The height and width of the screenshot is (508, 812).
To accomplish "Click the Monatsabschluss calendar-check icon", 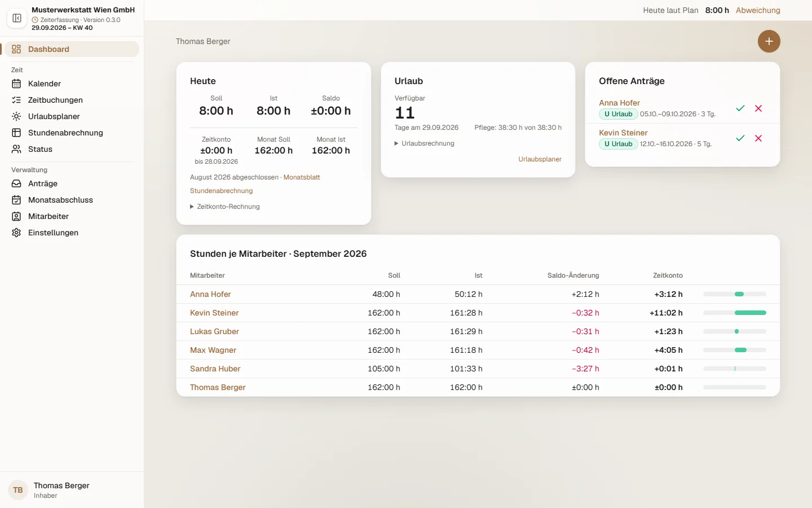I will click(16, 200).
